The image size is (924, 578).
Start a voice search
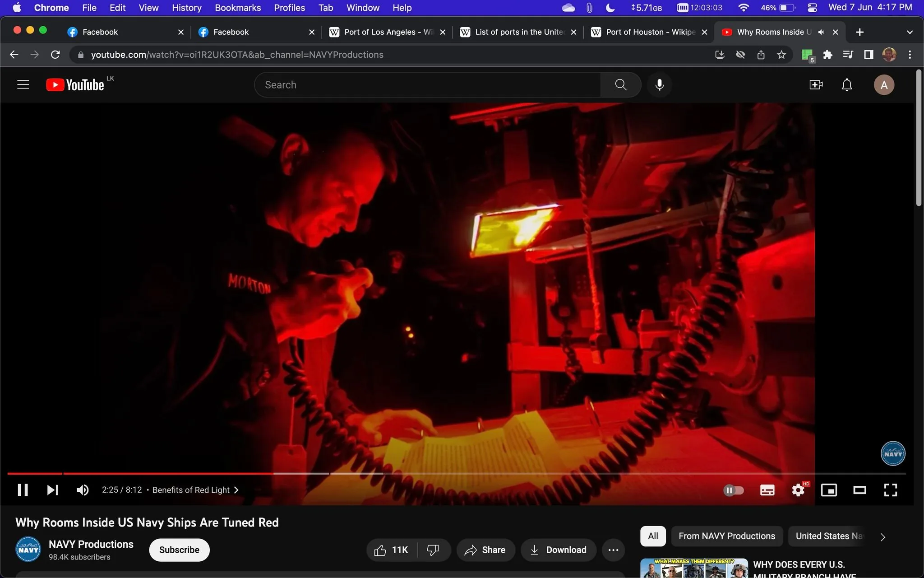click(x=659, y=84)
